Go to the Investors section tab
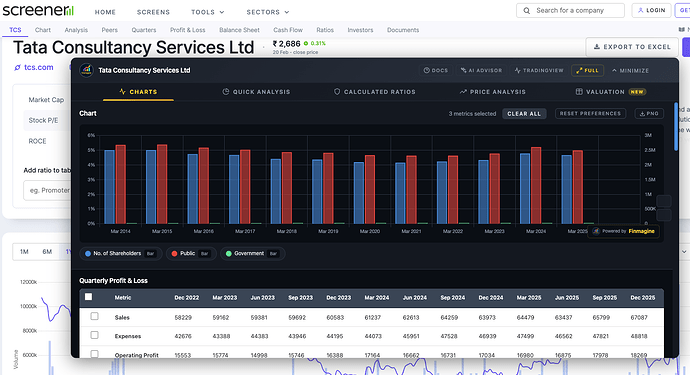 click(x=360, y=30)
